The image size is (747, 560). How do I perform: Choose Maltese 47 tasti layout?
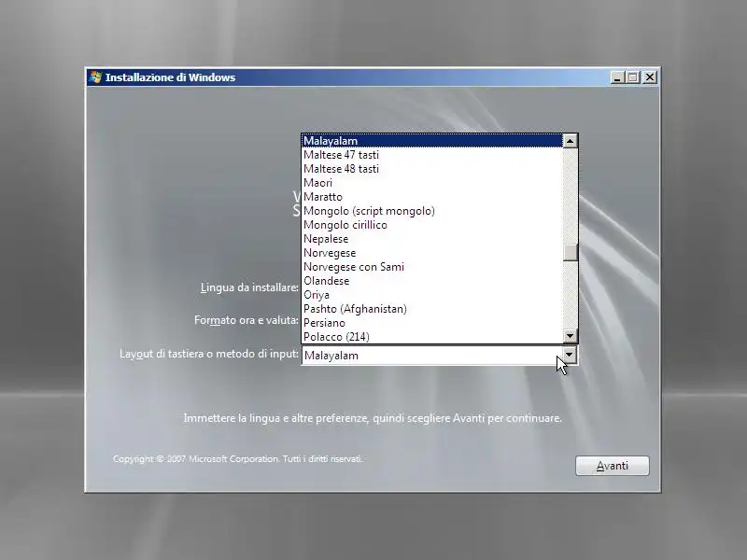432,155
